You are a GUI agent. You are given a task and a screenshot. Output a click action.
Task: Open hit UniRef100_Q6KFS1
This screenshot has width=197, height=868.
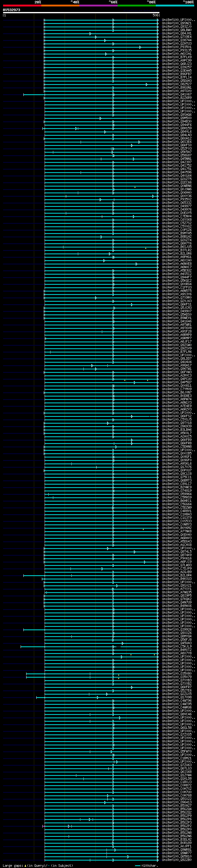coord(177,304)
